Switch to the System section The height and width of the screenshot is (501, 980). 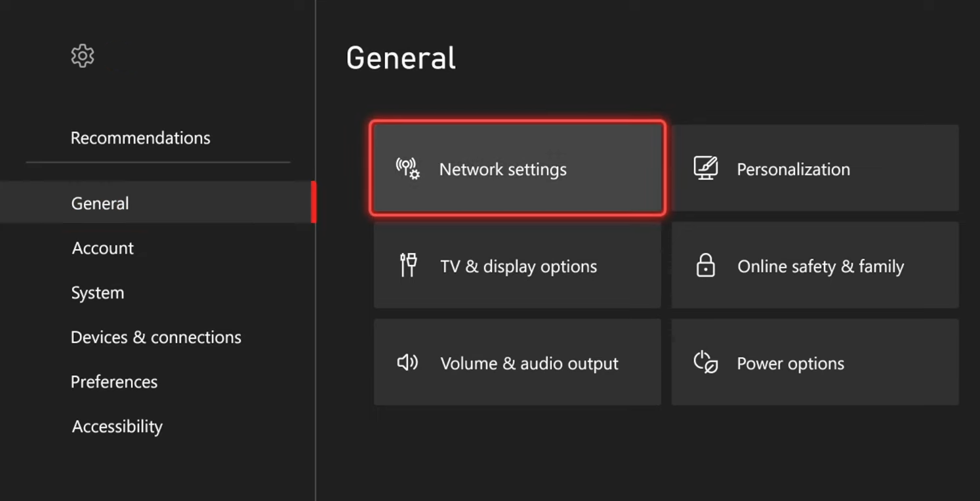click(x=97, y=292)
